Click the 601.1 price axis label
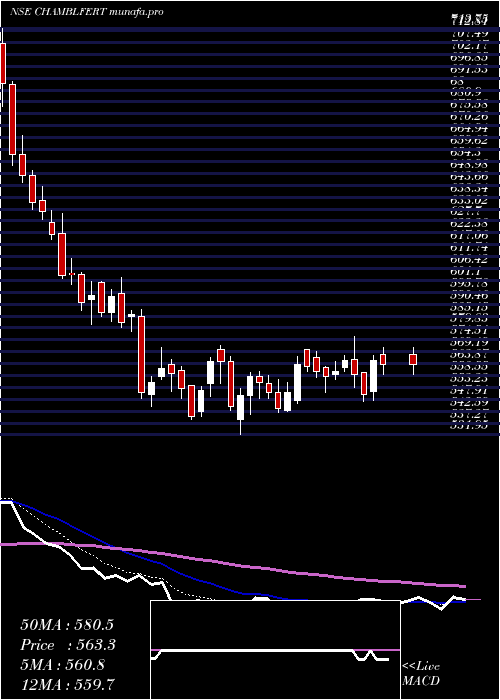Image resolution: width=500 pixels, height=700 pixels. coord(468,272)
